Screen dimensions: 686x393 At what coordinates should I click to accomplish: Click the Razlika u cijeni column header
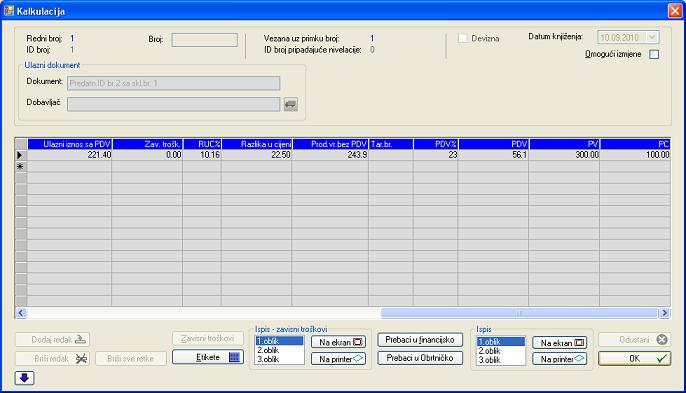[257, 144]
